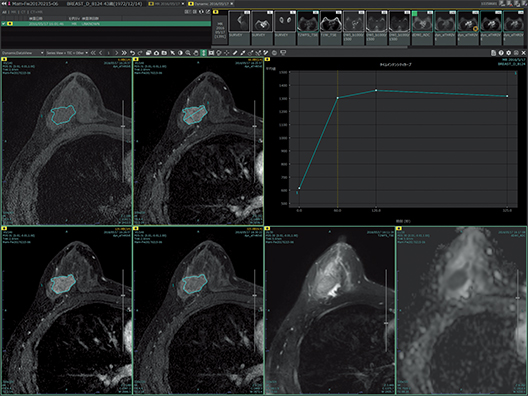The image size is (528, 396).
Task: Open the help question mark icon
Action: [x=501, y=53]
